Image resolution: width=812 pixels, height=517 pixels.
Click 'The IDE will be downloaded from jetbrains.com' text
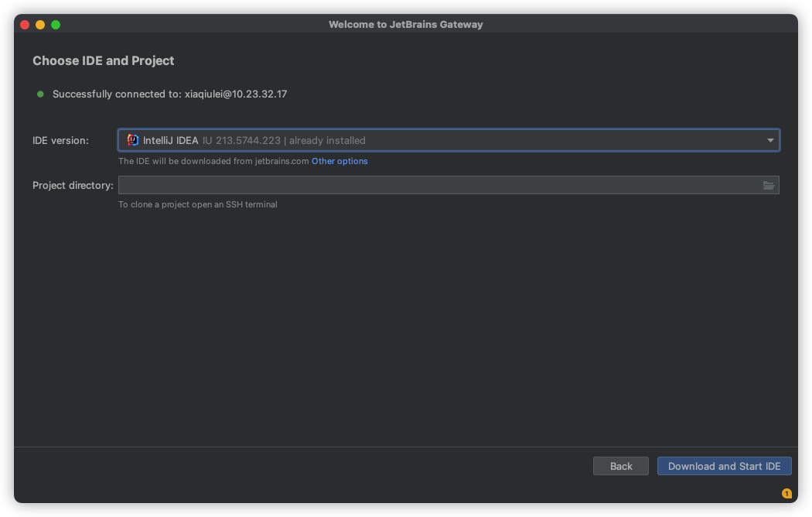coord(213,161)
